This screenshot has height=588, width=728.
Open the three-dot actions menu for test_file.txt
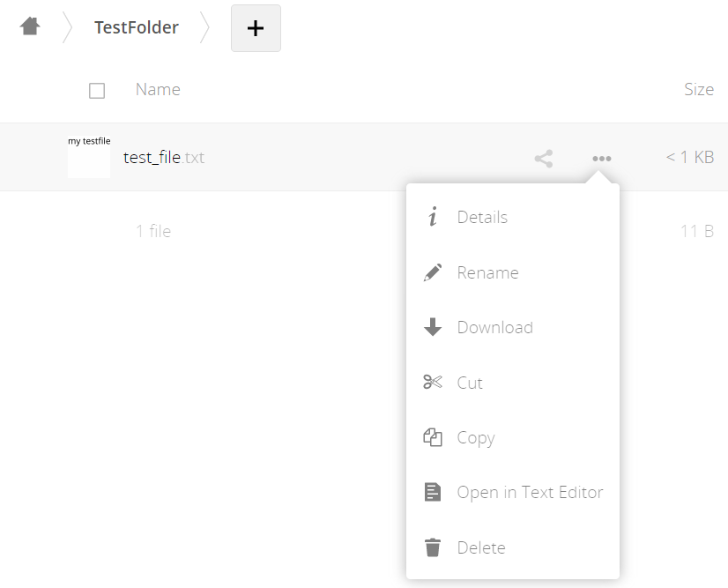pyautogui.click(x=601, y=159)
